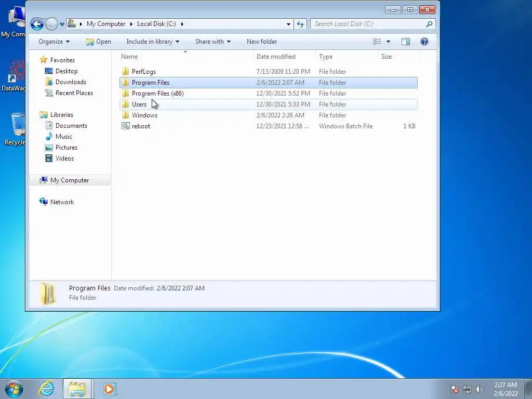
Task: Click the Favorites star icon
Action: click(44, 60)
